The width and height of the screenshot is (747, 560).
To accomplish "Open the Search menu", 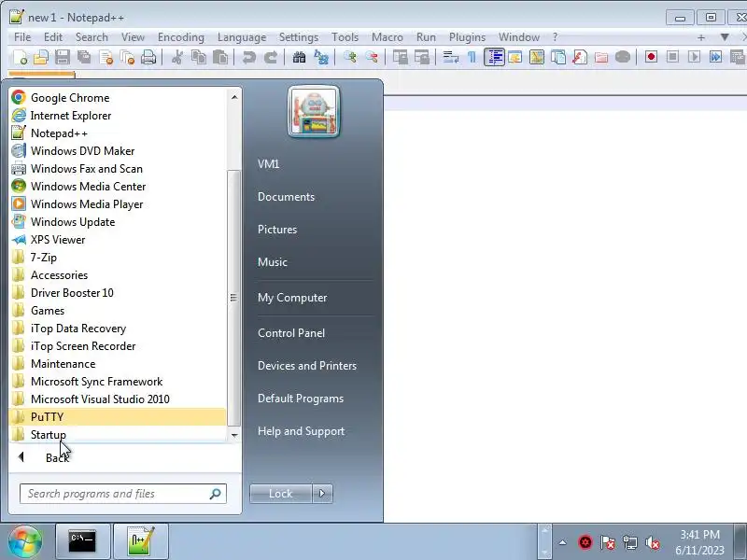I will click(92, 37).
